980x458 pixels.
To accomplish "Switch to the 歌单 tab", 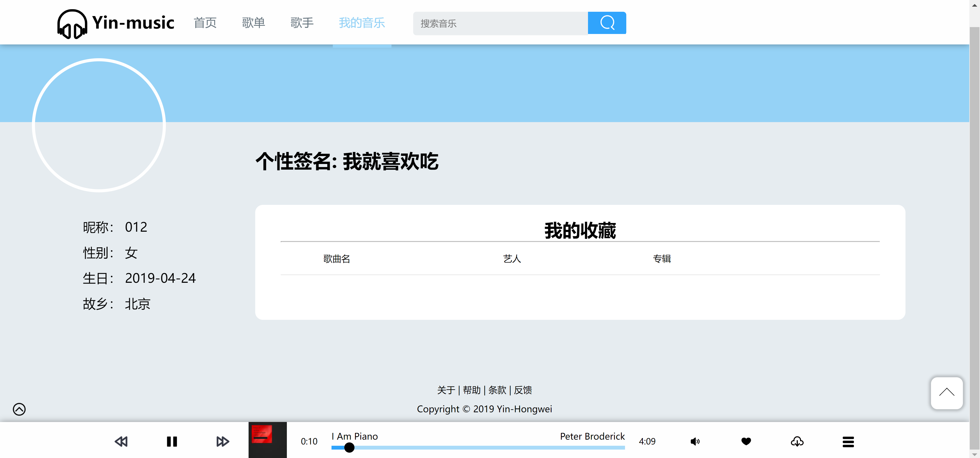I will tap(253, 23).
